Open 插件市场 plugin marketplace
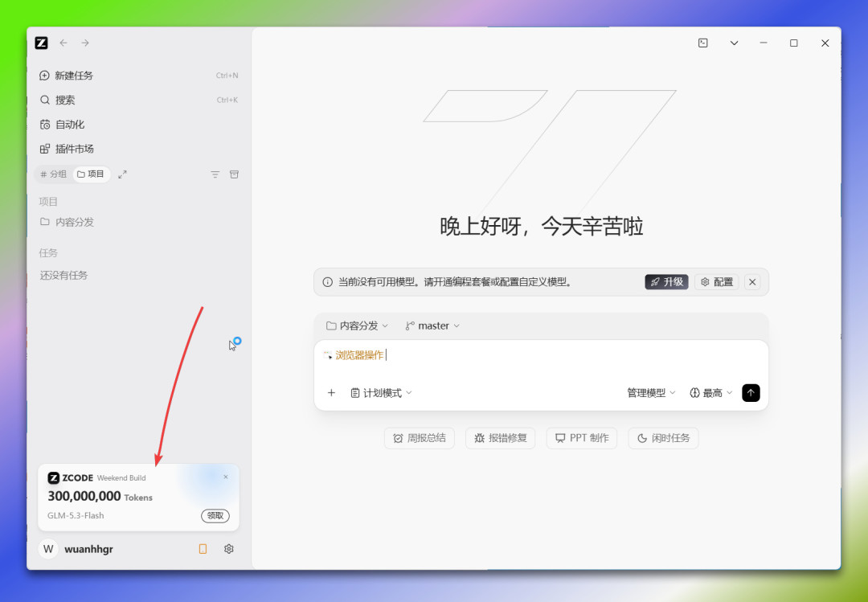This screenshot has width=868, height=602. (138, 149)
